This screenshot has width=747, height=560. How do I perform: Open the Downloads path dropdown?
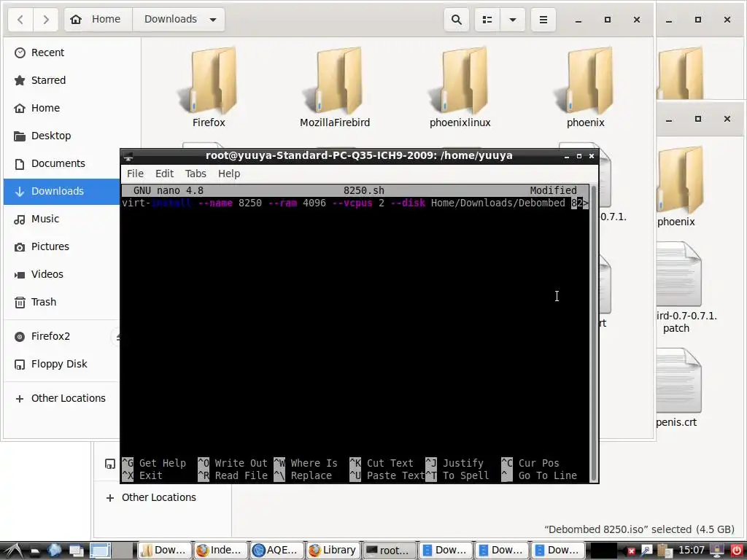pos(213,20)
